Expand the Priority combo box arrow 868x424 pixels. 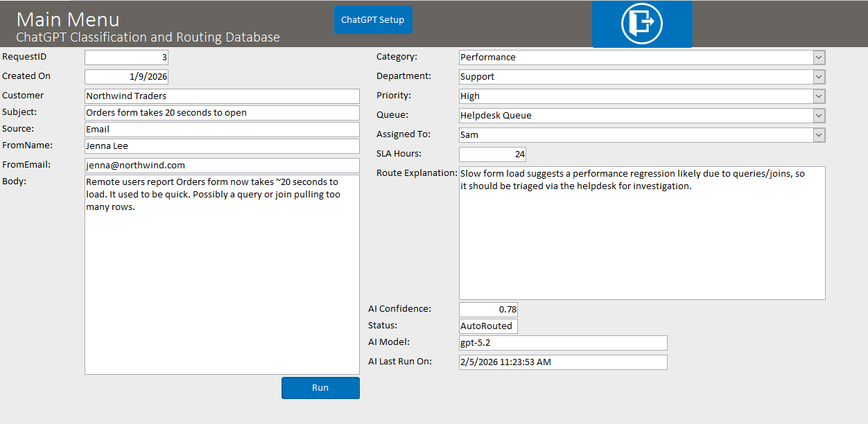[x=819, y=96]
